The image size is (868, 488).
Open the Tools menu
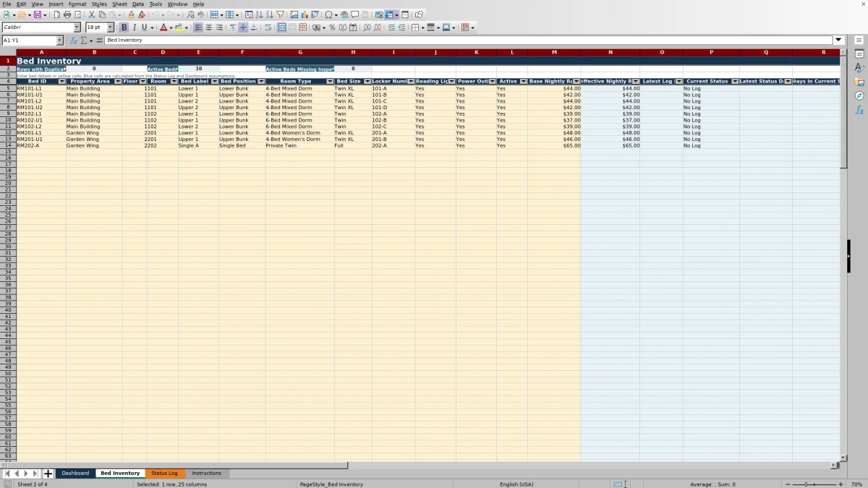(156, 4)
